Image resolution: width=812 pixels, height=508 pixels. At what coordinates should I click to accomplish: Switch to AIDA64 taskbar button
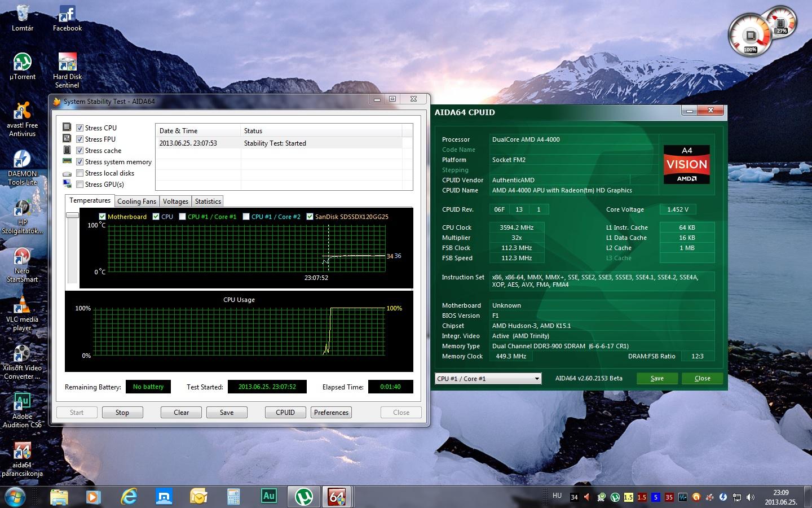coord(338,497)
